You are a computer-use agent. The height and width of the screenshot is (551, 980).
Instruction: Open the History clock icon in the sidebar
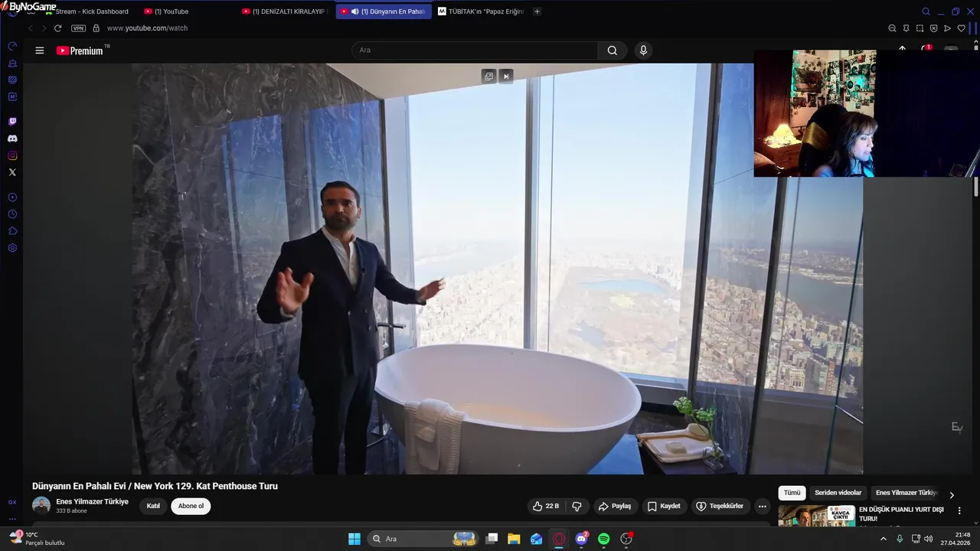[x=12, y=214]
